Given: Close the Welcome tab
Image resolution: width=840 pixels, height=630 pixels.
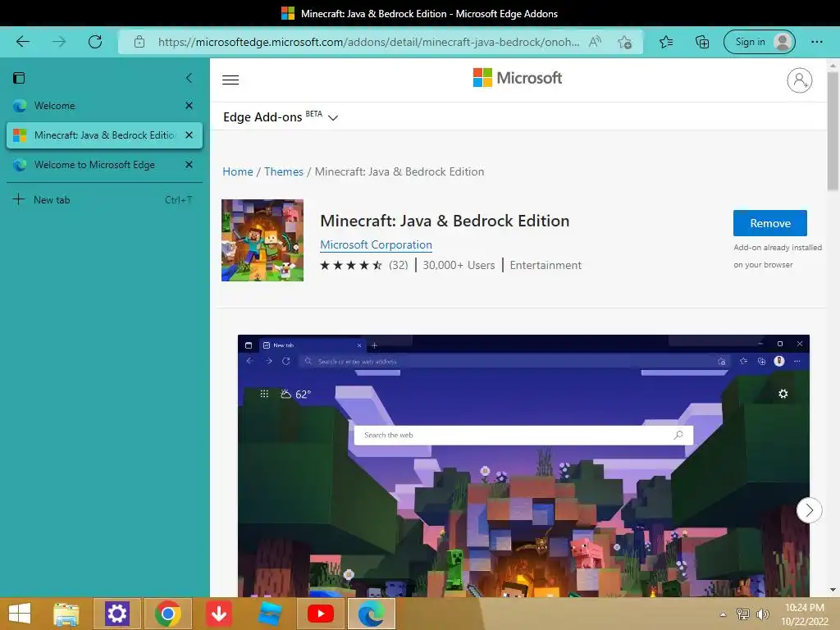Looking at the screenshot, I should click(189, 106).
